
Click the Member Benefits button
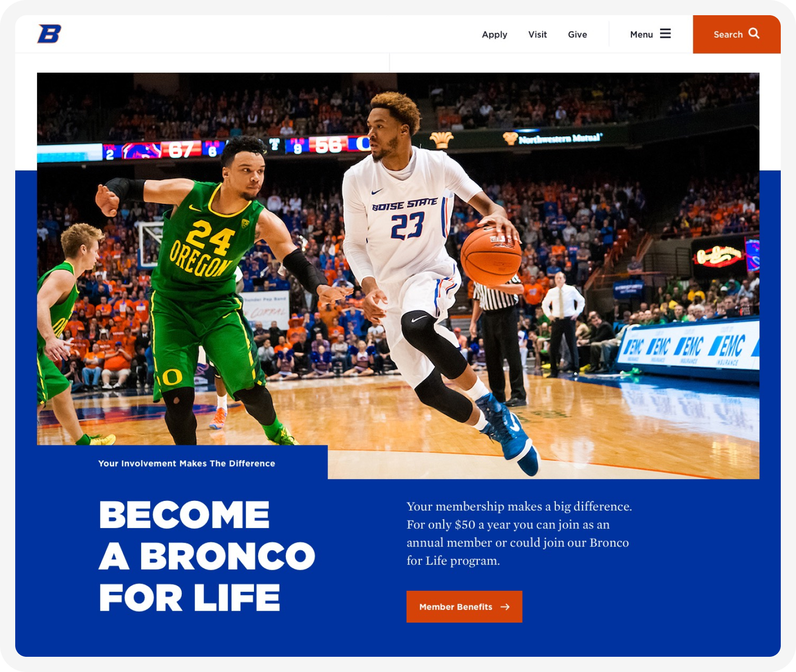tap(464, 607)
